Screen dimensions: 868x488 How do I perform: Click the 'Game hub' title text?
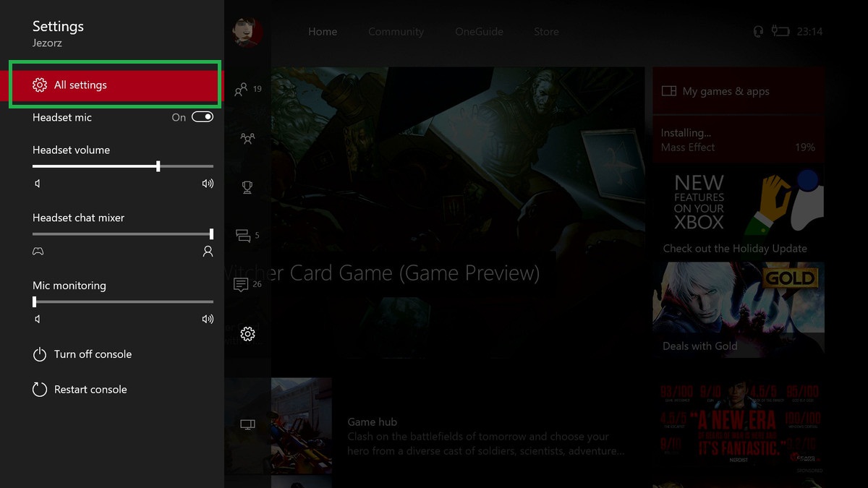click(373, 422)
